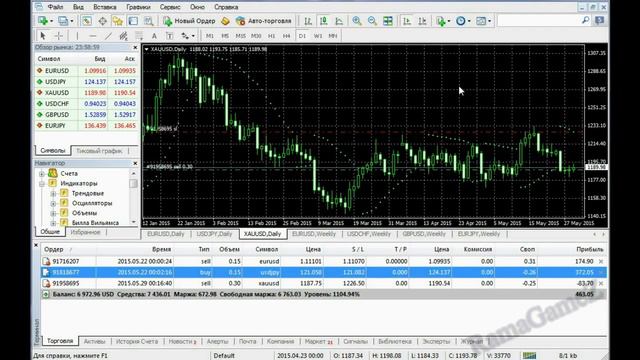Draw a horizontal line tool
640x360 pixels.
point(93,36)
